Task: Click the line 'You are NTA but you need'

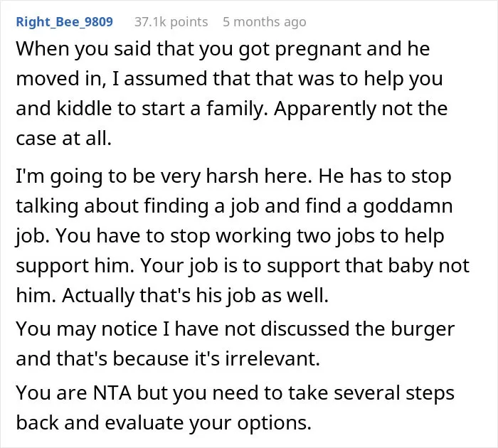Action: point(235,393)
